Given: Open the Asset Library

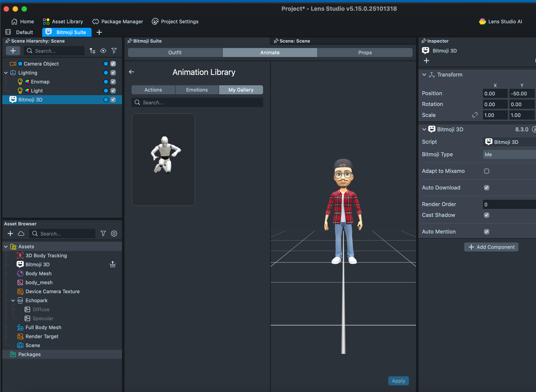Looking at the screenshot, I should click(63, 21).
